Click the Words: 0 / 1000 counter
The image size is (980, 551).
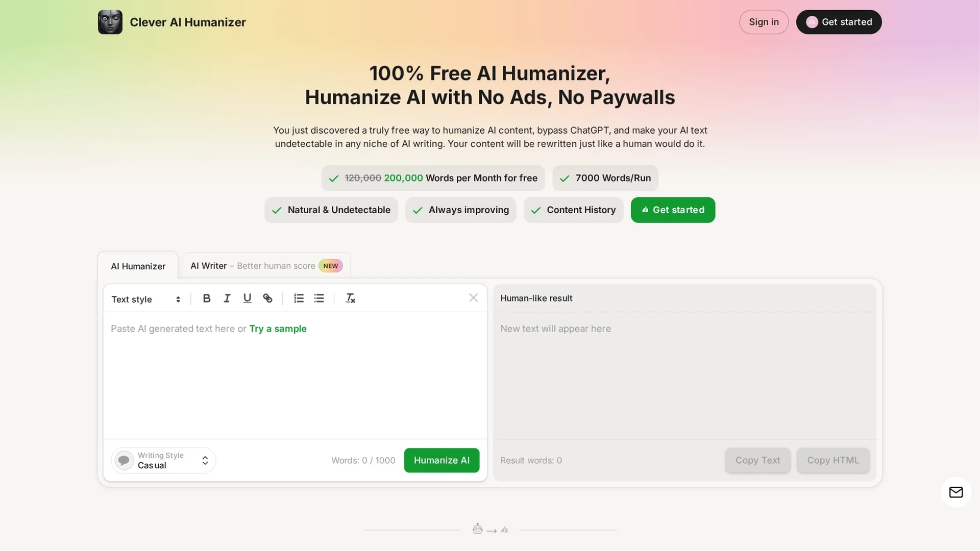click(363, 460)
